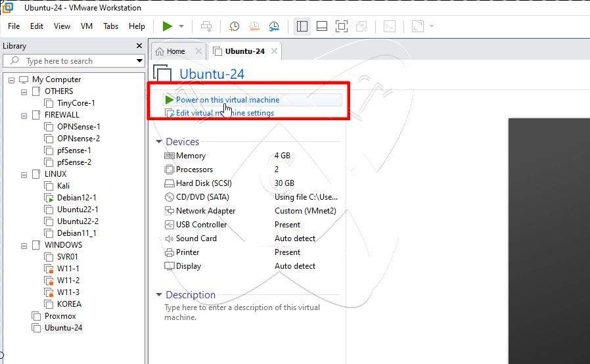Open the VM menu

pyautogui.click(x=87, y=26)
